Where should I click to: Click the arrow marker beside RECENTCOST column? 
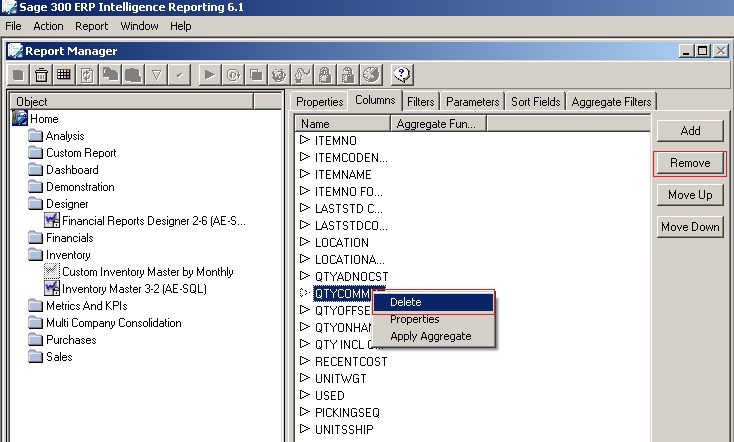tap(305, 361)
